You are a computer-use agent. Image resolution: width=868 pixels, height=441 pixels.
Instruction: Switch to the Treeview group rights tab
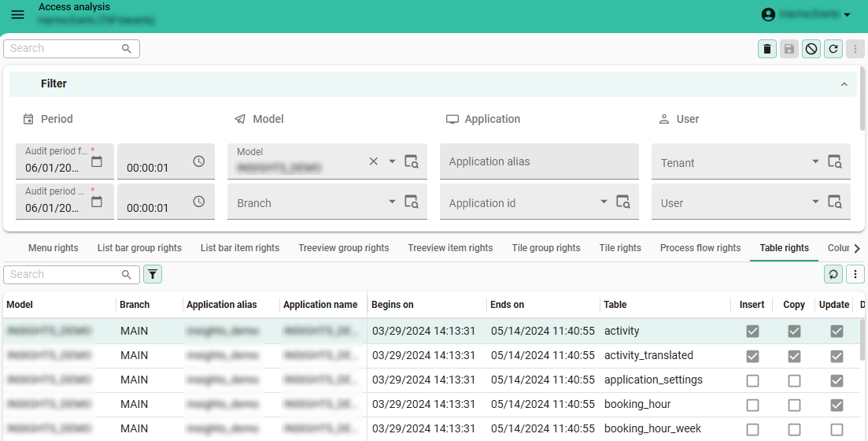click(344, 247)
